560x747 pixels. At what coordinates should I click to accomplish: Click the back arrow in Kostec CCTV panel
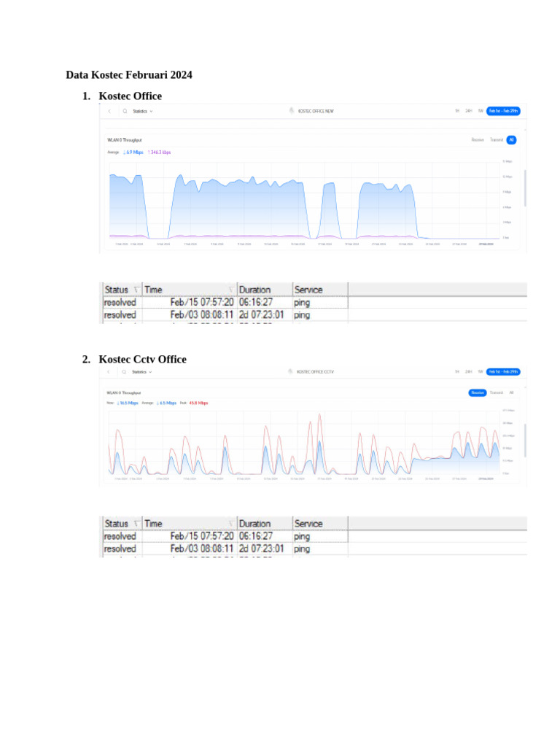point(109,371)
